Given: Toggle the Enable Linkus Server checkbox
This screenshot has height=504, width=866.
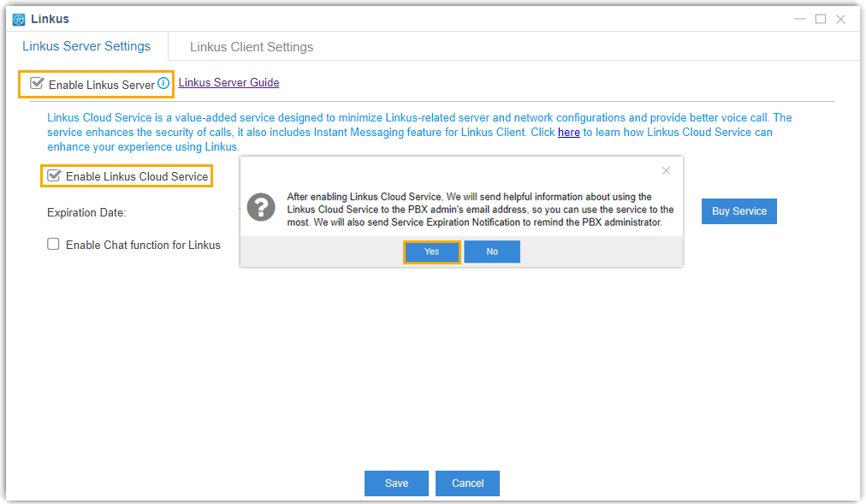Looking at the screenshot, I should (37, 84).
